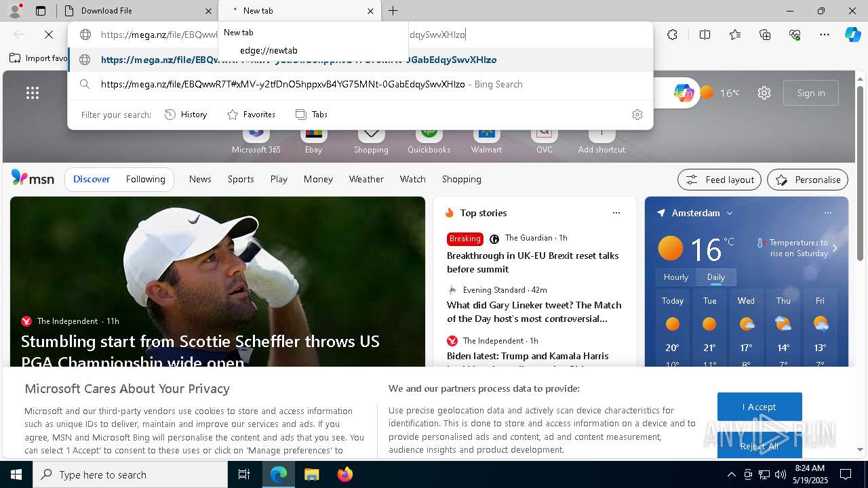
Task: Accept privacy cookies with I Accept
Action: (x=759, y=407)
